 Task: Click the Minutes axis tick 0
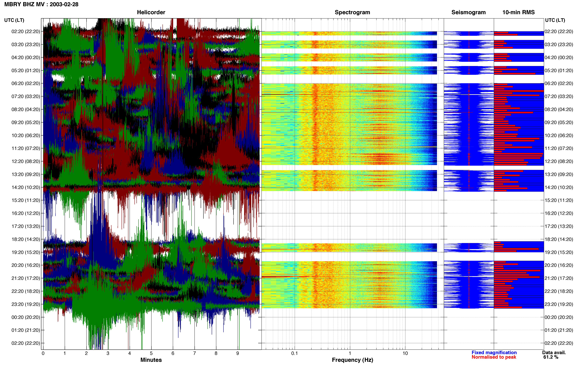43,353
